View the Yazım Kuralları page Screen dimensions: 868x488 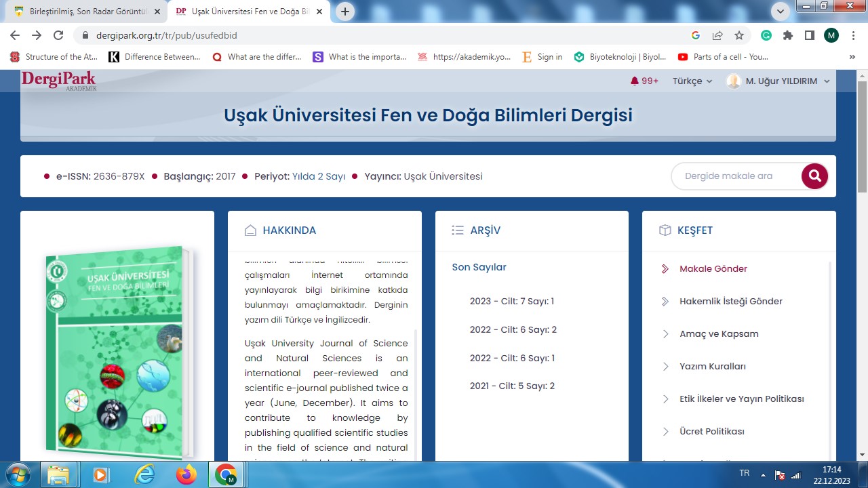pos(713,367)
